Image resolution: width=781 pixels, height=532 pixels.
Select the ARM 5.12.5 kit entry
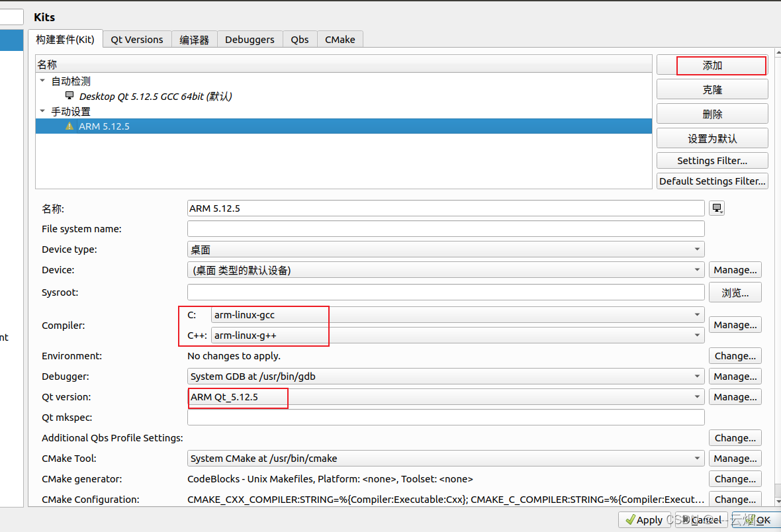click(199, 126)
